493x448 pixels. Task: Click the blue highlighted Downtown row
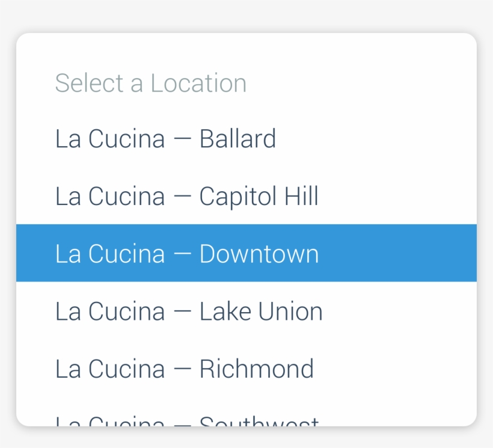click(x=246, y=253)
